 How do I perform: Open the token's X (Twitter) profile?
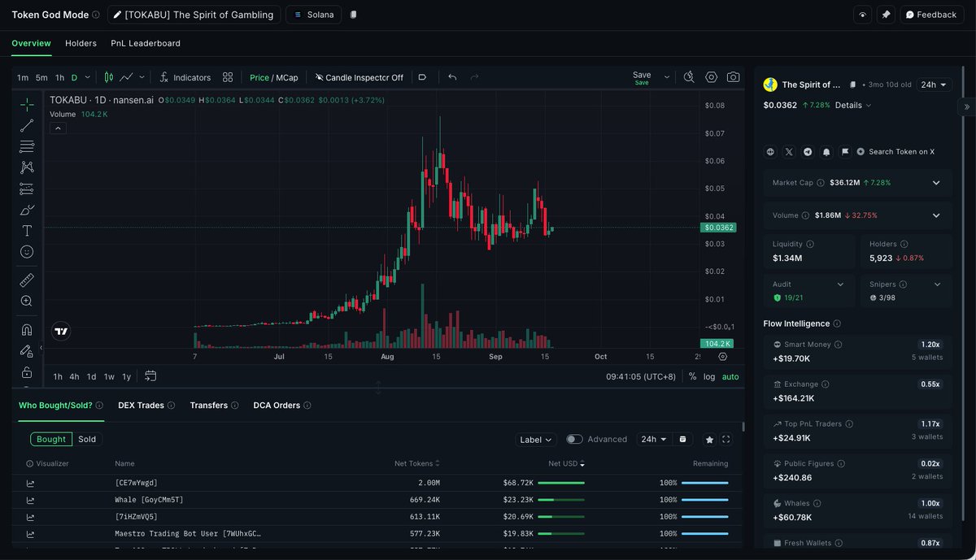coord(789,152)
